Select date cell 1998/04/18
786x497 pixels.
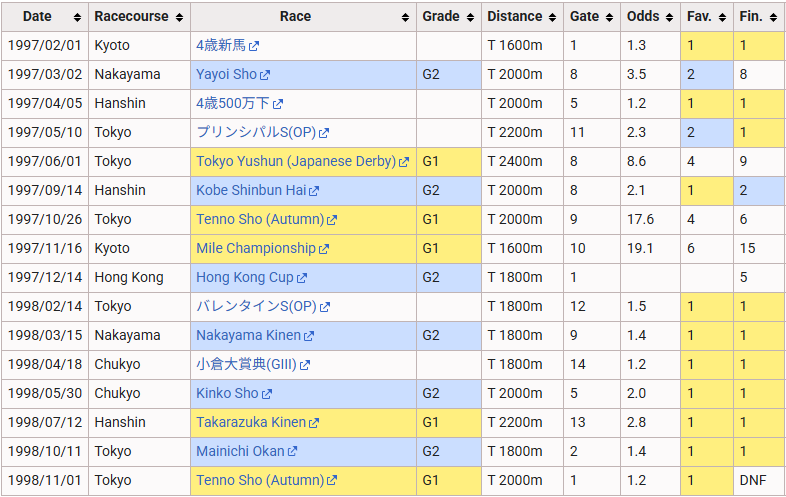coord(45,364)
